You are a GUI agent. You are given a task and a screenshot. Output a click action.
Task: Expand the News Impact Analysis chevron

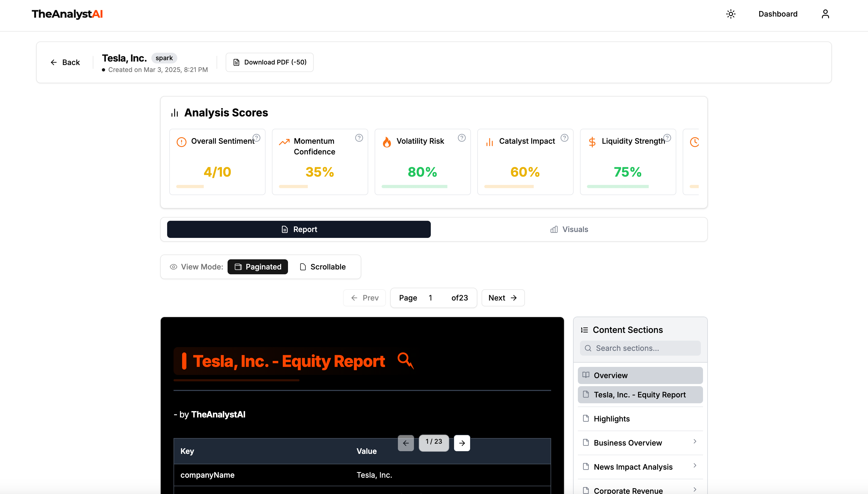coord(695,466)
